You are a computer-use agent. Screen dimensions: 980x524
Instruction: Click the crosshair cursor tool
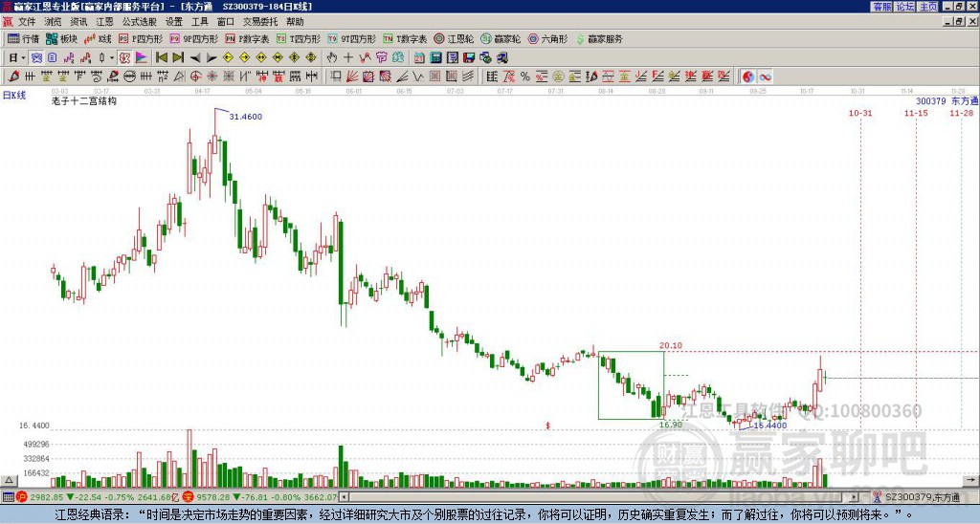(348, 58)
